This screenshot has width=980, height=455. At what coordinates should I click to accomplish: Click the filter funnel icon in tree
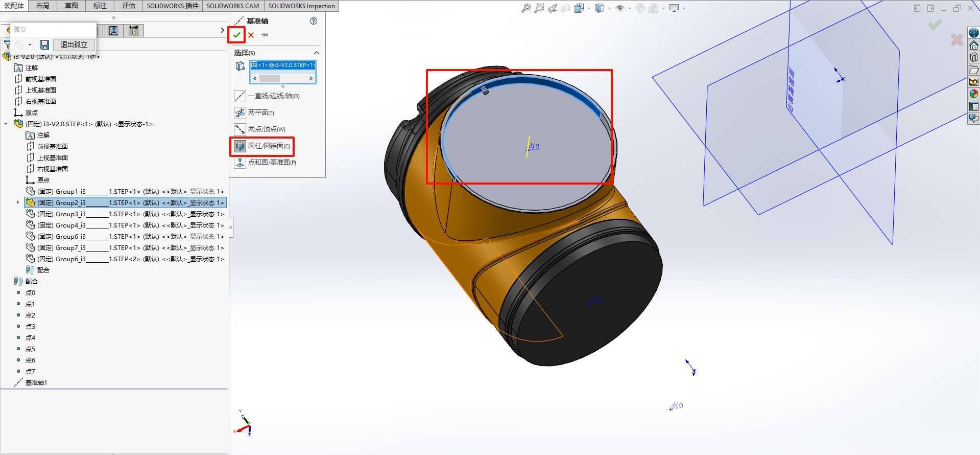[x=7, y=45]
